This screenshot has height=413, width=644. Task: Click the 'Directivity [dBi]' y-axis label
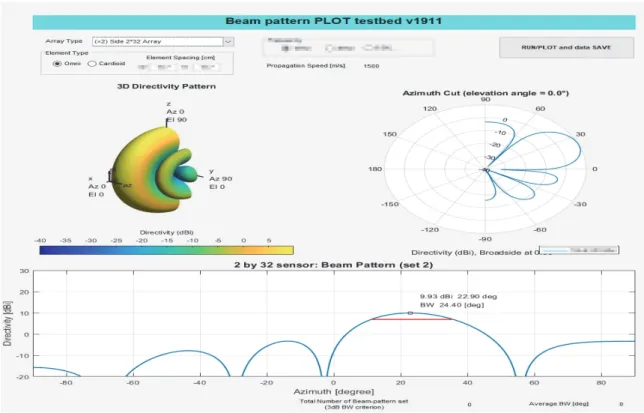[7, 323]
